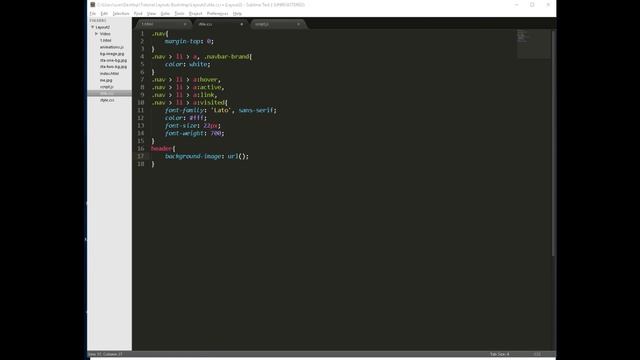Click the 'a:link' selector on line 9
Screen dimensions: 640x360
click(204, 95)
